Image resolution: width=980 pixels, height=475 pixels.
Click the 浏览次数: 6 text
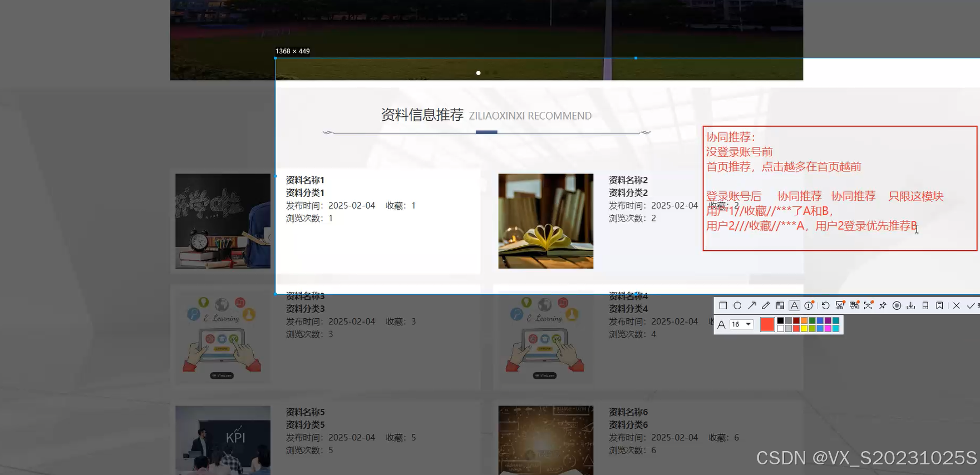(x=633, y=450)
